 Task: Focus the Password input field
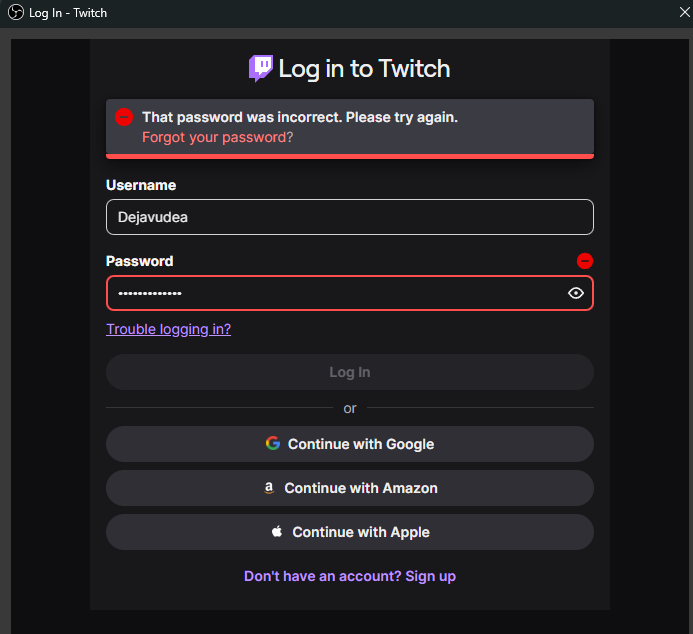pyautogui.click(x=330, y=293)
